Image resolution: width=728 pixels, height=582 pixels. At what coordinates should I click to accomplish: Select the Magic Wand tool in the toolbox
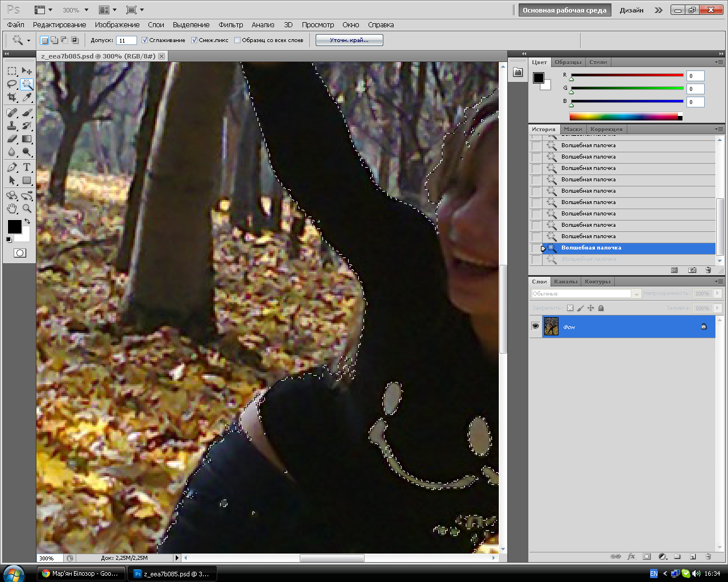27,84
